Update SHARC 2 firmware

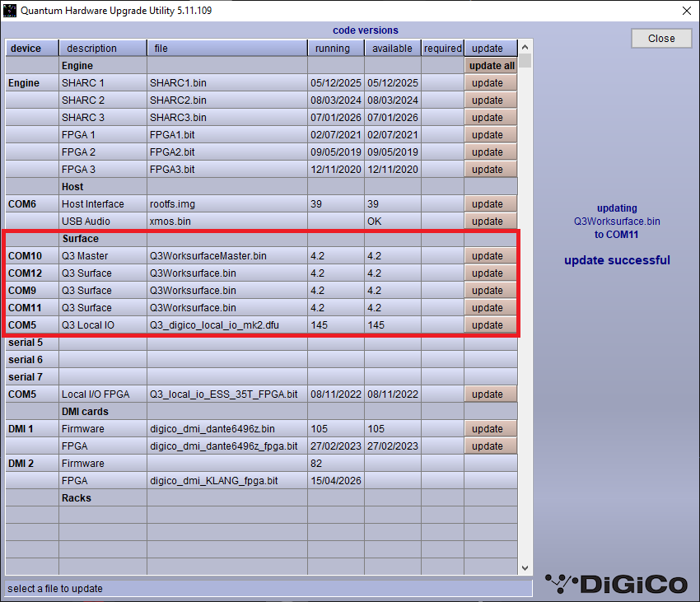(491, 100)
